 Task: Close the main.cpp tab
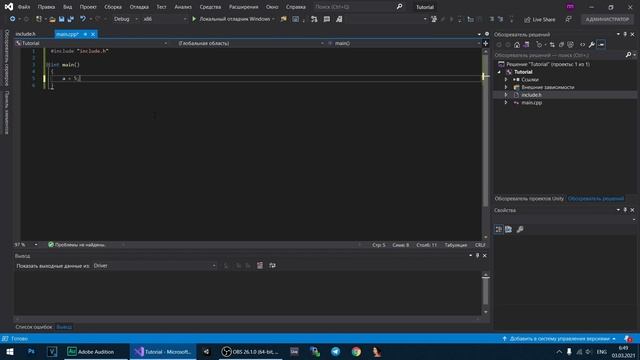[x=93, y=34]
